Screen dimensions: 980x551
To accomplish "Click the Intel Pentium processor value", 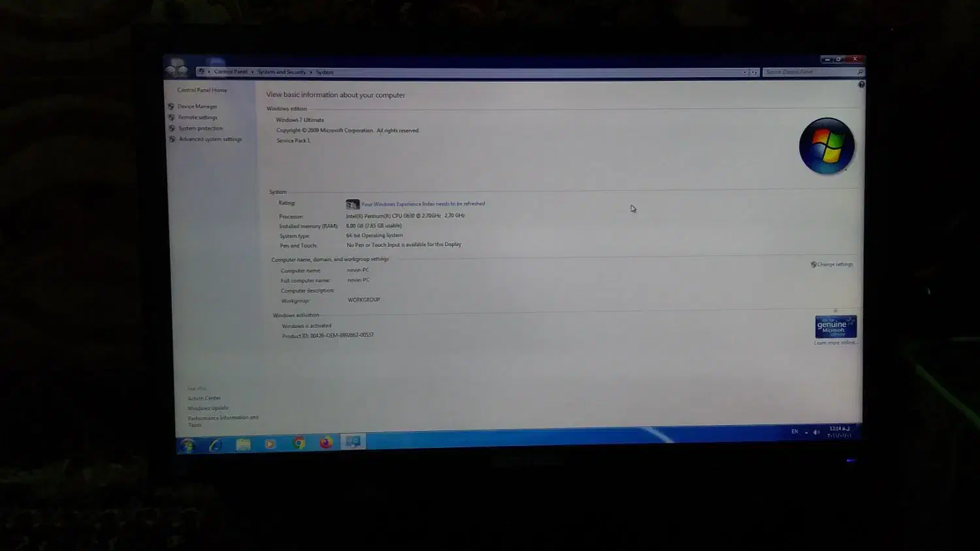I will click(406, 215).
